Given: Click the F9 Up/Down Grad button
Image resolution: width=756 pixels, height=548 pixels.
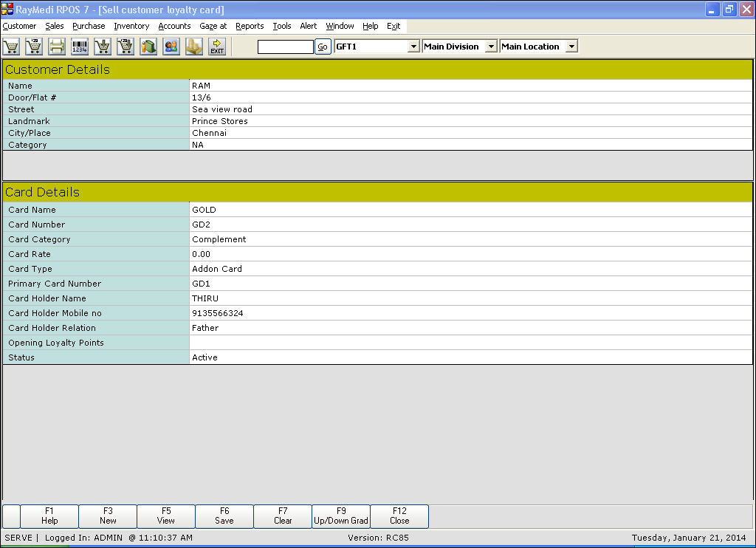Looking at the screenshot, I should 341,516.
